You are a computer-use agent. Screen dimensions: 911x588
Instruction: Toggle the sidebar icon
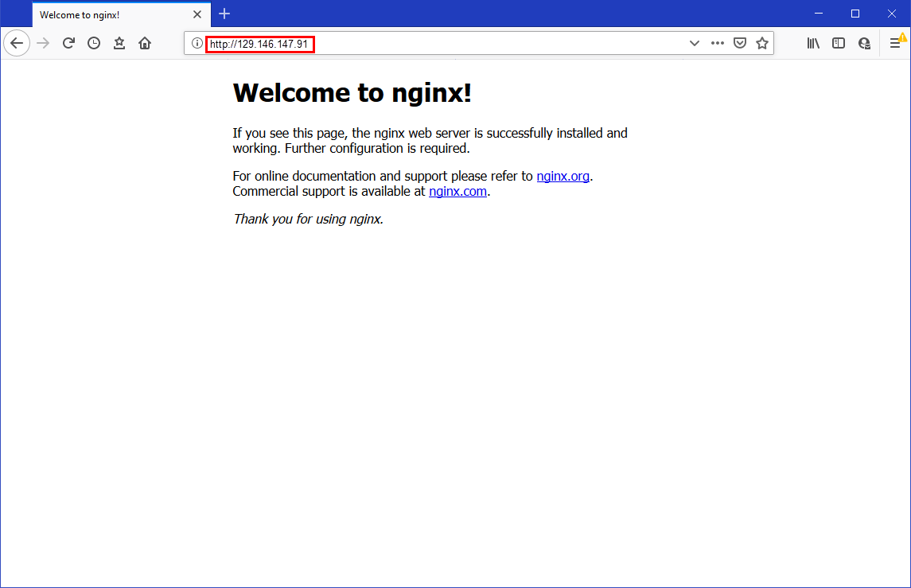coord(839,43)
